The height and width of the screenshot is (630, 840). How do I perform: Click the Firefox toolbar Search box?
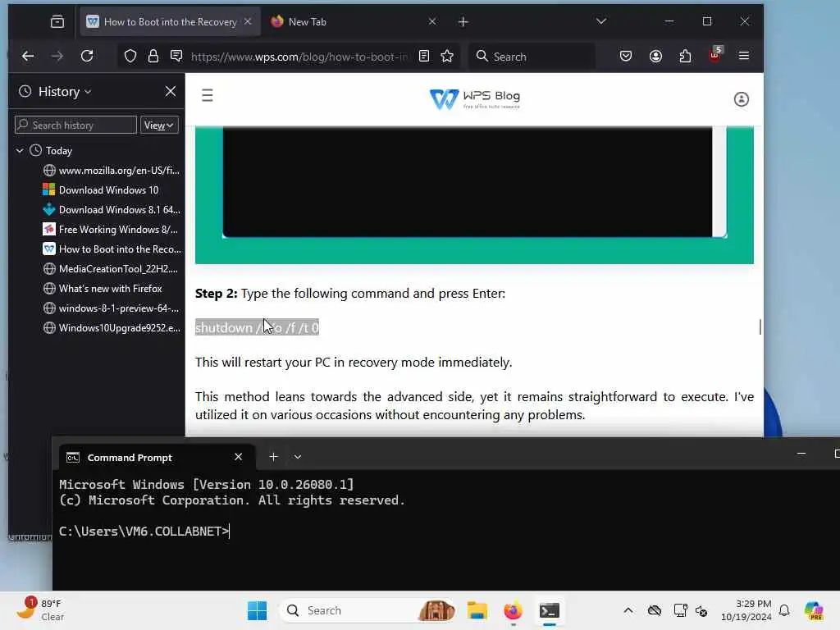pos(532,57)
